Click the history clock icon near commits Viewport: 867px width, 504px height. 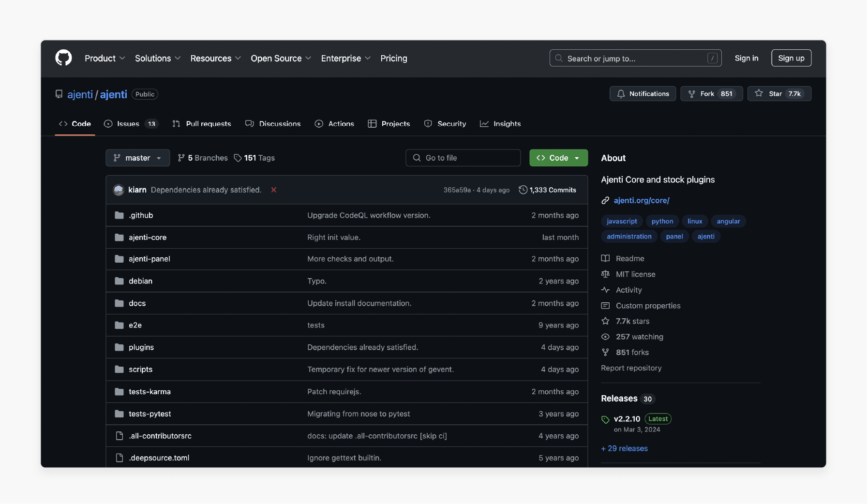point(523,190)
